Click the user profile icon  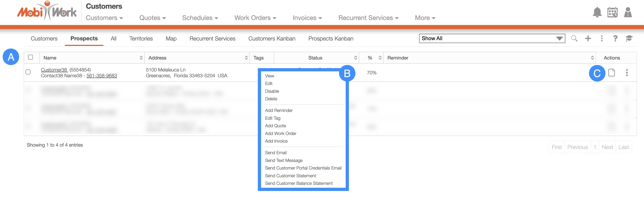[628, 12]
